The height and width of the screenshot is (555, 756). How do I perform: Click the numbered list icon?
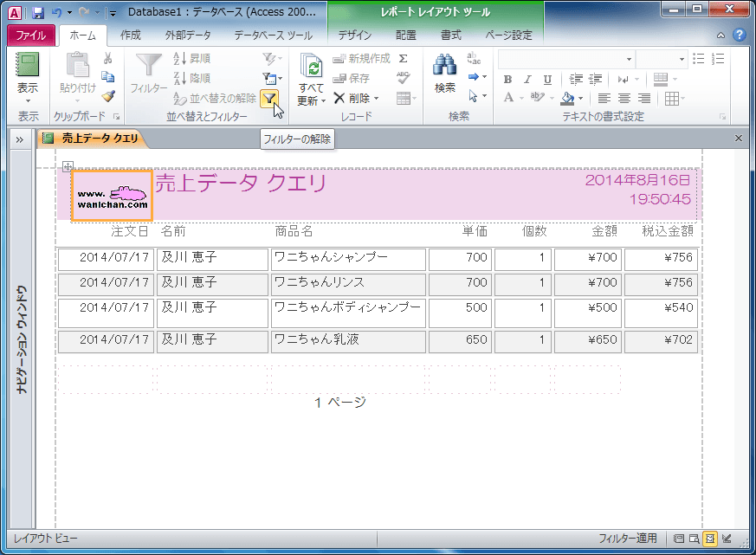click(x=718, y=59)
